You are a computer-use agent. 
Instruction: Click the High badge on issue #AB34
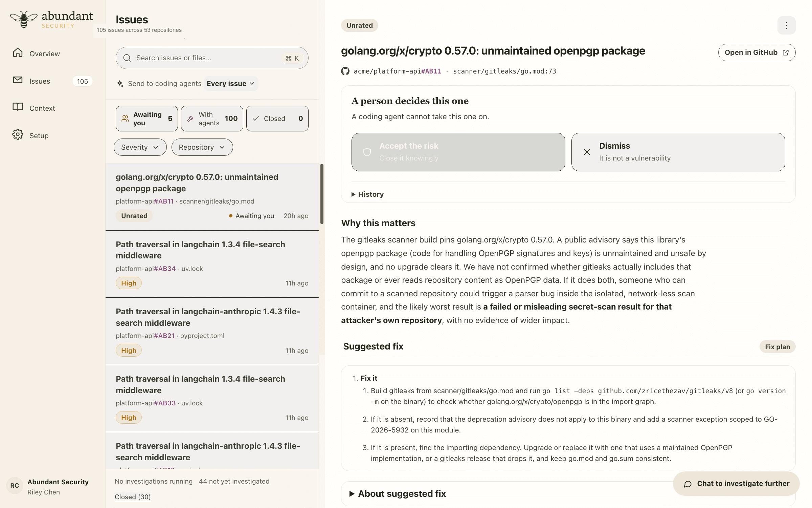129,283
